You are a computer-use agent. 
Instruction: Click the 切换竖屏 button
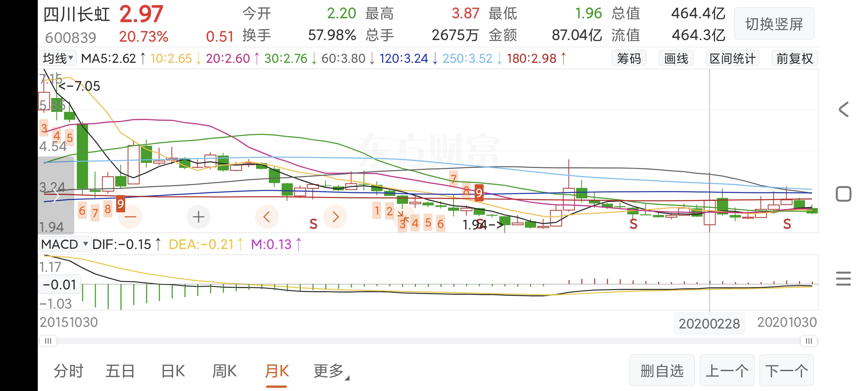[x=774, y=24]
